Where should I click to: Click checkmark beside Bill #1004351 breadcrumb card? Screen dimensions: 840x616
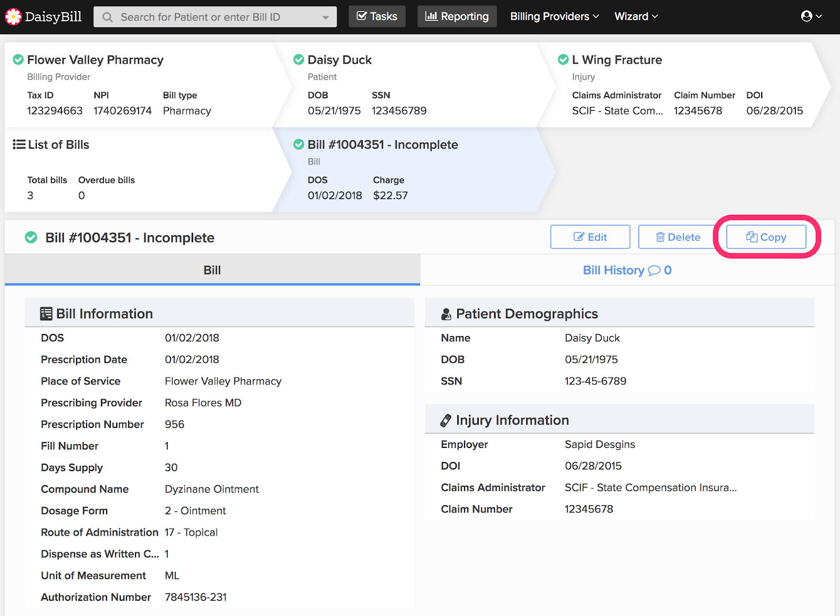point(299,144)
